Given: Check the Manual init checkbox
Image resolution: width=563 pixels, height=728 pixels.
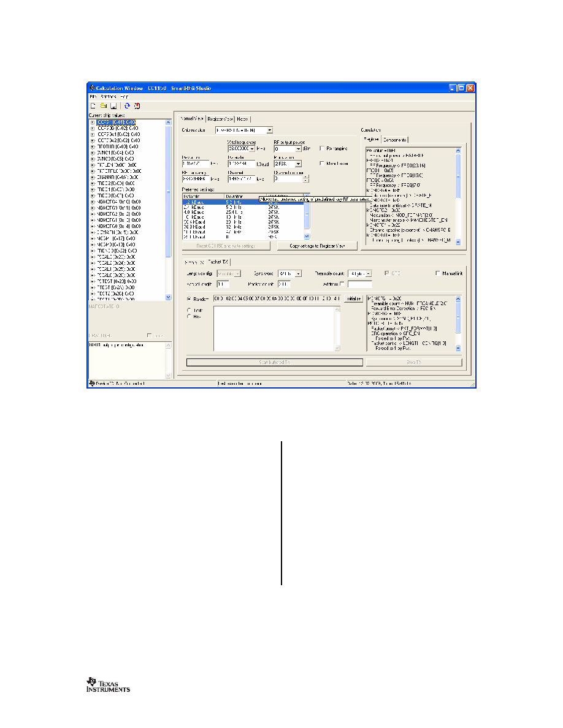Looking at the screenshot, I should pos(437,273).
